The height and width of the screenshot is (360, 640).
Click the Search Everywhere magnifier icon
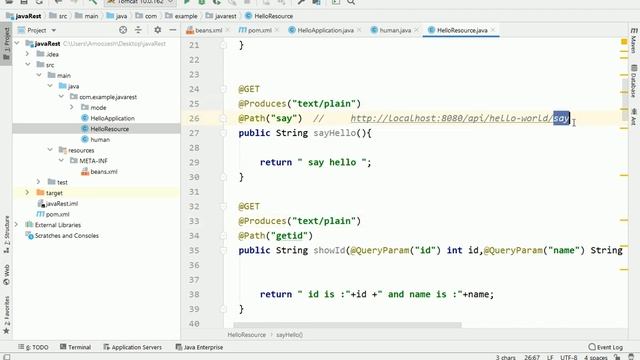[x=351, y=2]
